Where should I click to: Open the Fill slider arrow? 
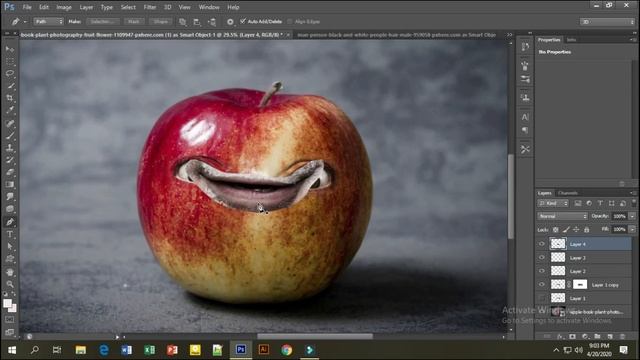[632, 229]
